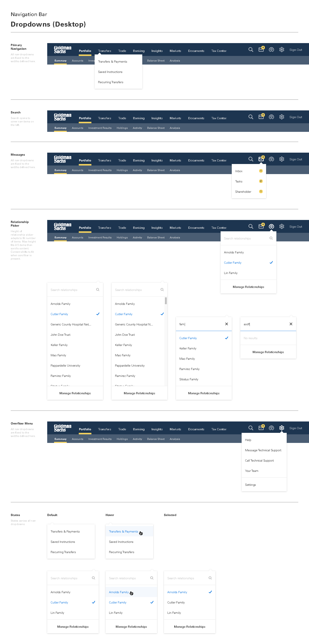Click search magnifier in Primary Navigation bar
Viewport: 309px width, 644px height.
coord(251,50)
